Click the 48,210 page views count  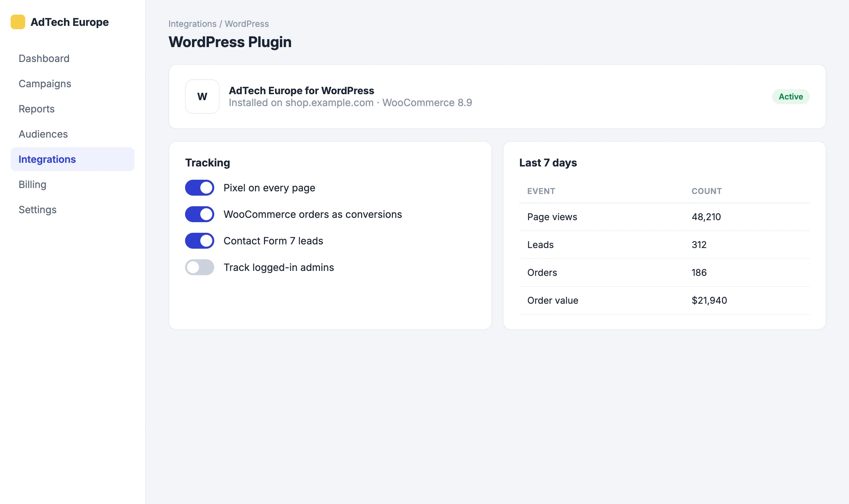coord(706,217)
